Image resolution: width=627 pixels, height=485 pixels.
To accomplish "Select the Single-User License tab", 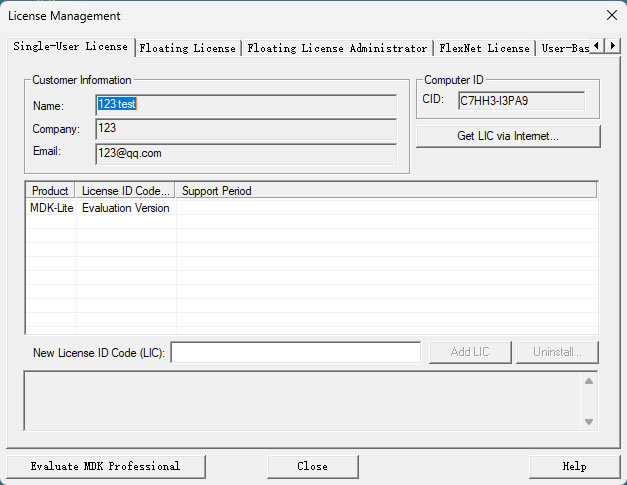I will (x=71, y=47).
